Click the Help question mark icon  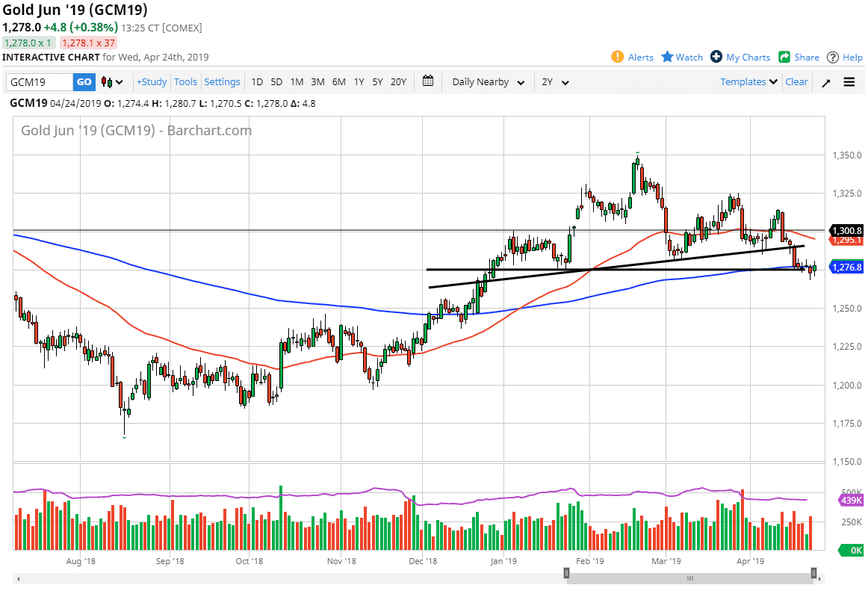831,57
